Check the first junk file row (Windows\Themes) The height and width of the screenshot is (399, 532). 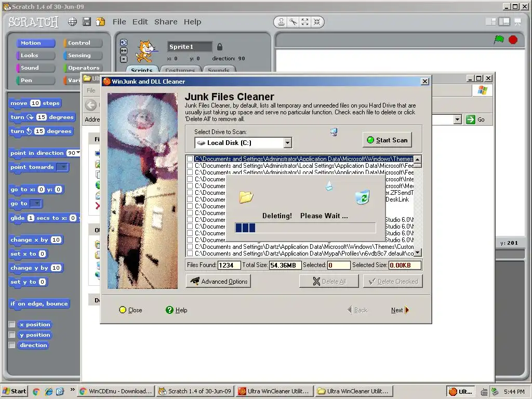point(190,159)
